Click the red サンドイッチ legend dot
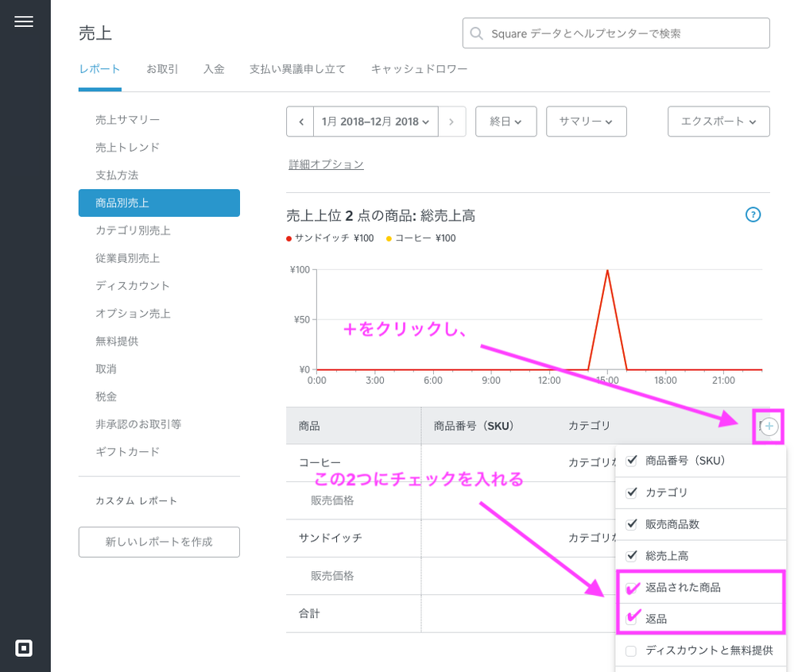This screenshot has width=794, height=672. (x=289, y=238)
